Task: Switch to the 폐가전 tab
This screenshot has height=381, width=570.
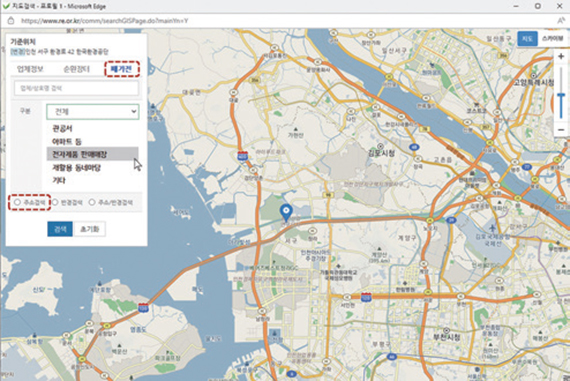Action: pyautogui.click(x=122, y=69)
